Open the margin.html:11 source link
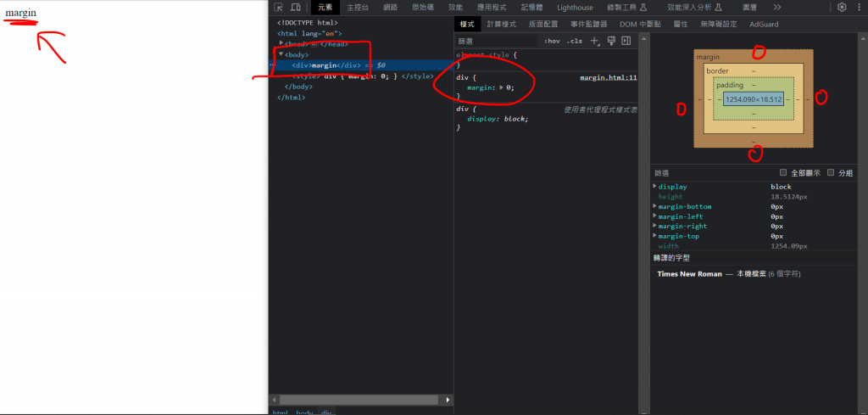 click(x=609, y=77)
